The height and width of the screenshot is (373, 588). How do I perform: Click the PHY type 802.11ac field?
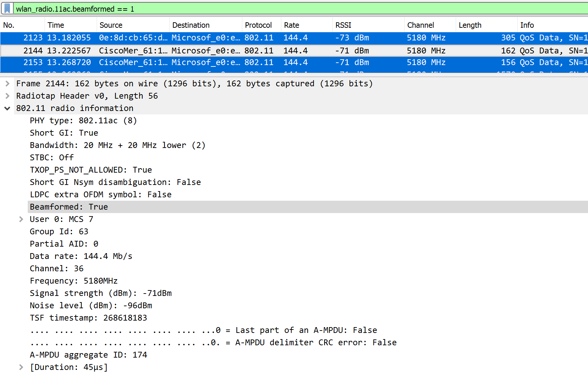click(83, 121)
